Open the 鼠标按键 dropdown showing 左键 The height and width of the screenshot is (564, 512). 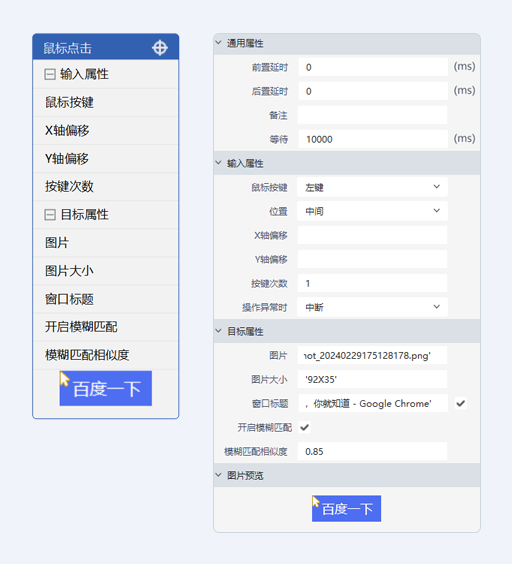tap(373, 187)
